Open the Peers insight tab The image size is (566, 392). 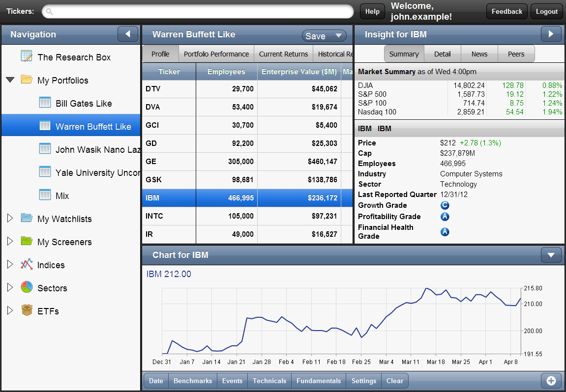coord(516,54)
